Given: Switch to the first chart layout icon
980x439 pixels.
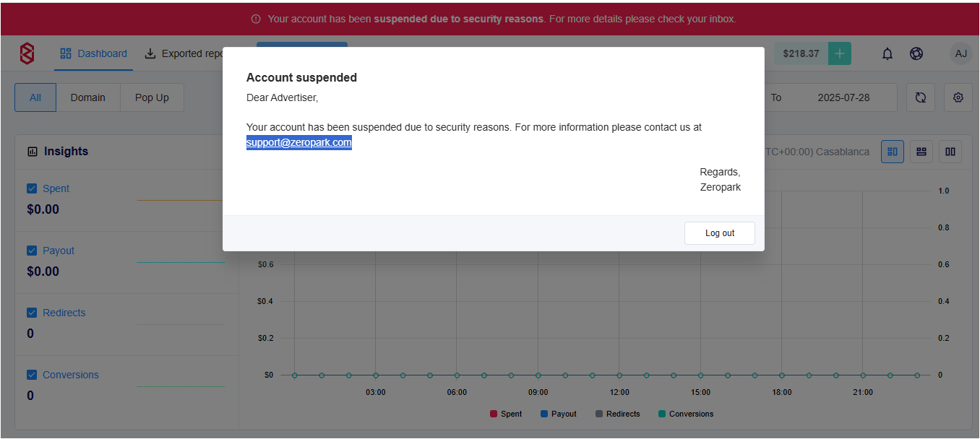Looking at the screenshot, I should pyautogui.click(x=893, y=152).
